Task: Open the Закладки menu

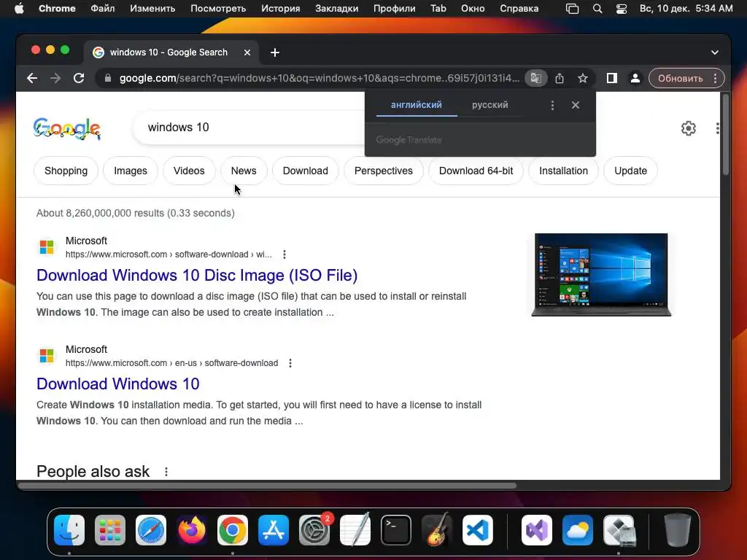Action: coord(336,9)
